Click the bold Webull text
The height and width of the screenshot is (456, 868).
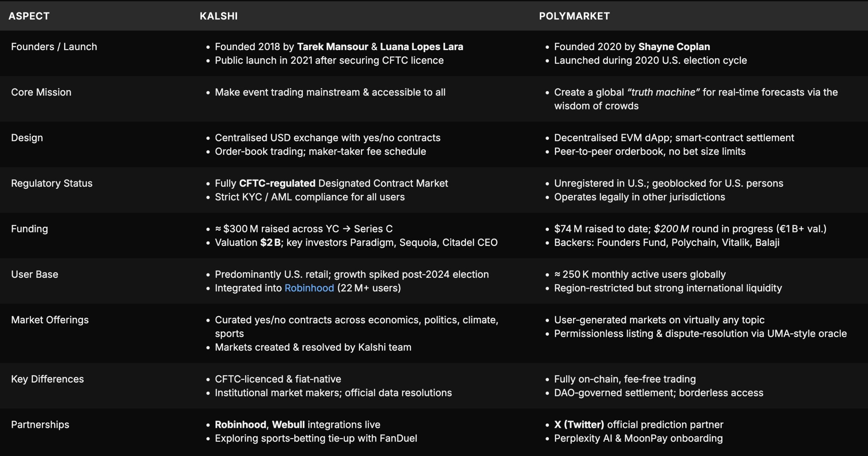coord(288,424)
